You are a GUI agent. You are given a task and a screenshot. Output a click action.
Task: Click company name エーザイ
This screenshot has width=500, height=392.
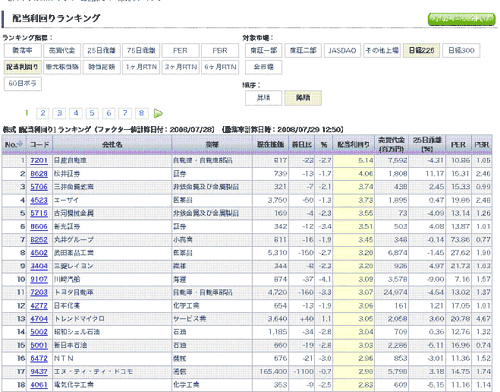tap(66, 200)
